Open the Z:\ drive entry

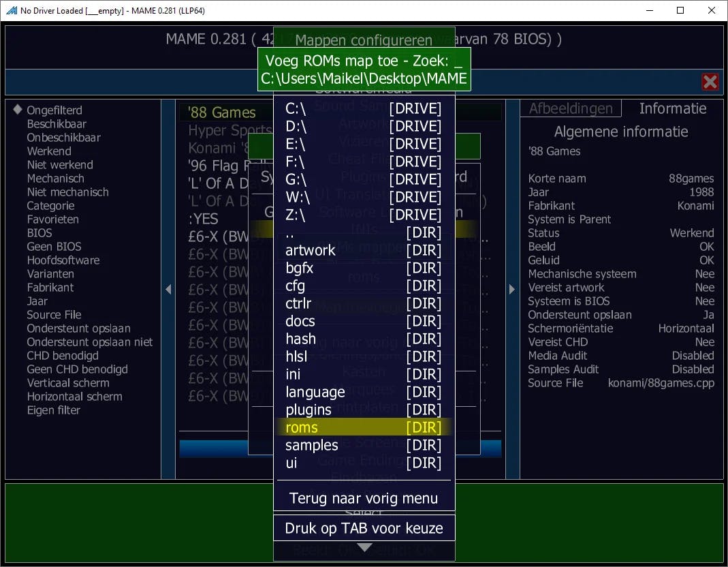pyautogui.click(x=364, y=214)
